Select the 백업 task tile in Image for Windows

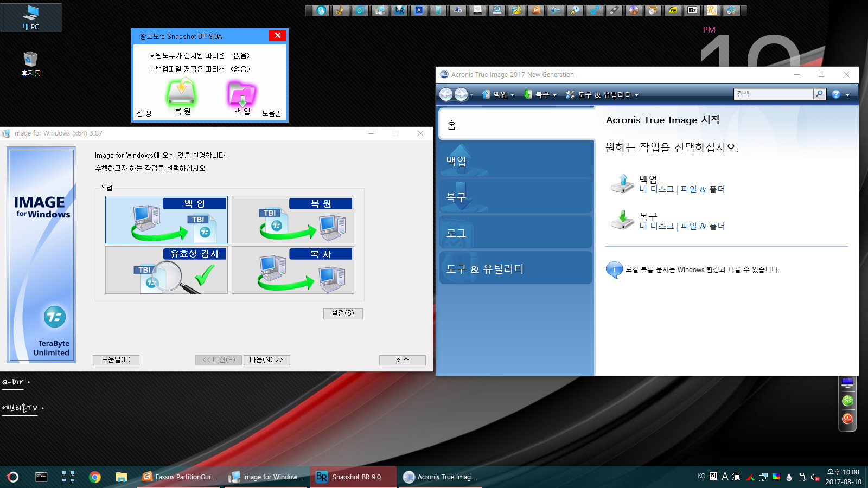(x=167, y=220)
